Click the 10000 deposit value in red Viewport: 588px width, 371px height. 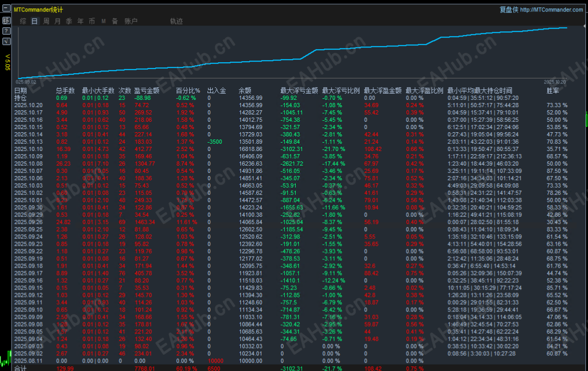pyautogui.click(x=216, y=361)
